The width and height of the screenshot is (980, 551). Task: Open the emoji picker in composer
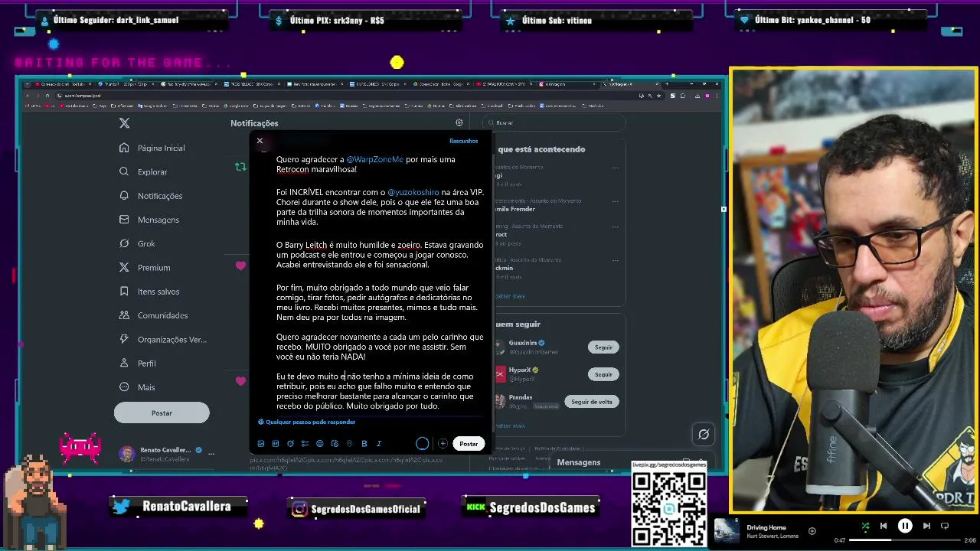click(320, 444)
